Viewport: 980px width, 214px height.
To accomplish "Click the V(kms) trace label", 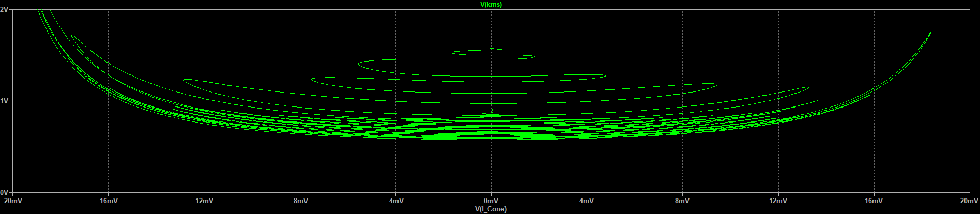I will click(x=491, y=4).
